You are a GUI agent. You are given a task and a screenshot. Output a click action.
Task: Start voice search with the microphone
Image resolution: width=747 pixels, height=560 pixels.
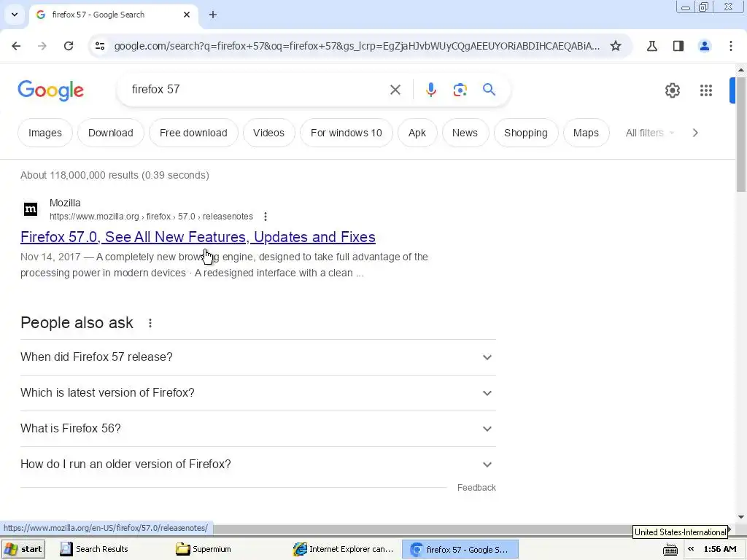[x=430, y=90]
